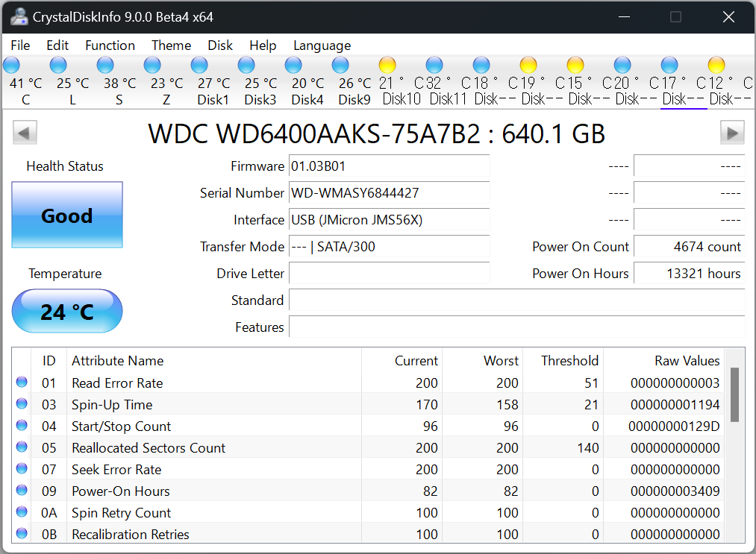Screen dimensions: 756x554
Task: Select the Start/Stop Count attribute text
Action: (121, 426)
